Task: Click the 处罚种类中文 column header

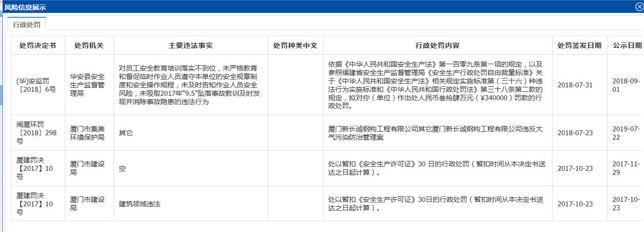Action: point(295,45)
